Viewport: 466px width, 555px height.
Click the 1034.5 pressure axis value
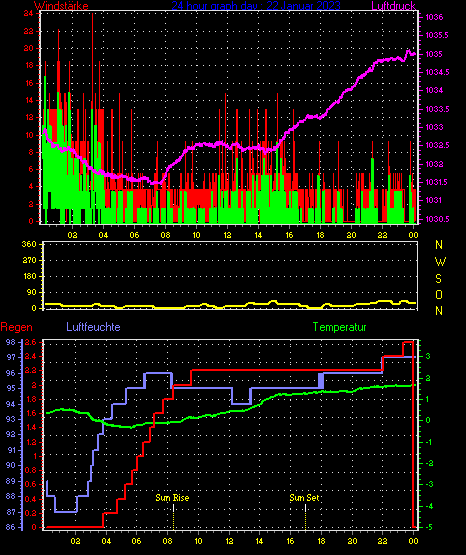tap(437, 72)
